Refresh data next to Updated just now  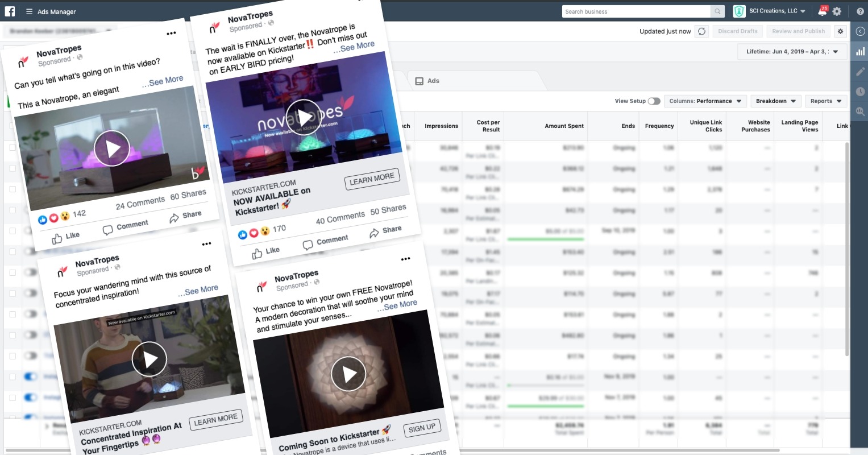pos(702,31)
